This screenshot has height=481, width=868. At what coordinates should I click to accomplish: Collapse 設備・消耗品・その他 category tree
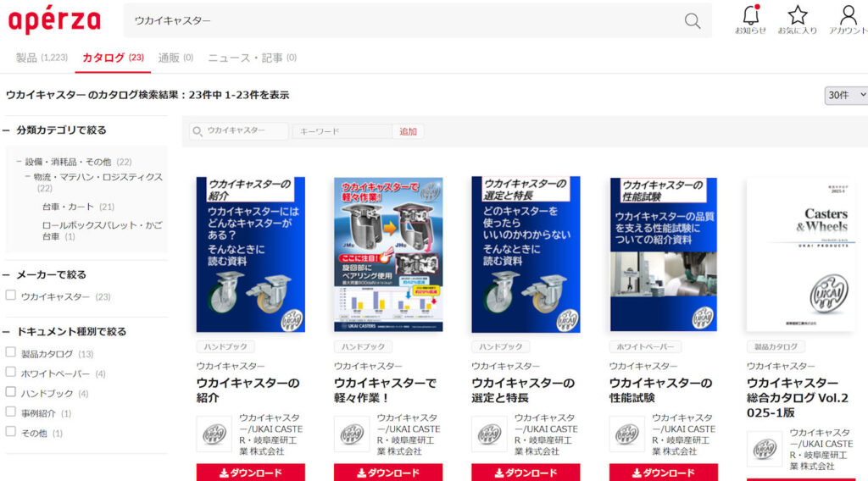[x=19, y=162]
